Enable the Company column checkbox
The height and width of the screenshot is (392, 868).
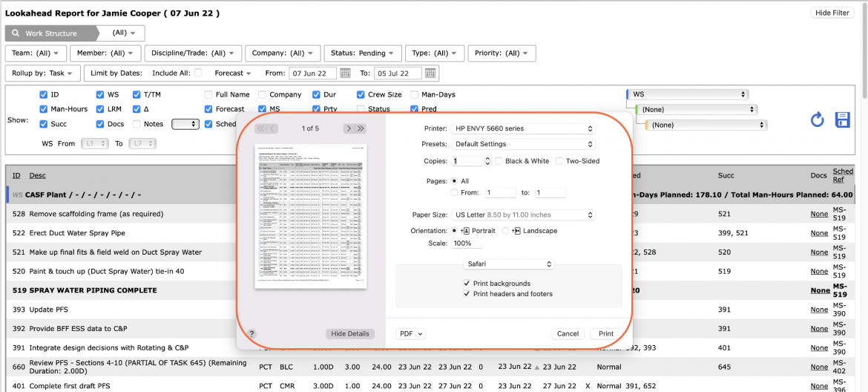(263, 95)
